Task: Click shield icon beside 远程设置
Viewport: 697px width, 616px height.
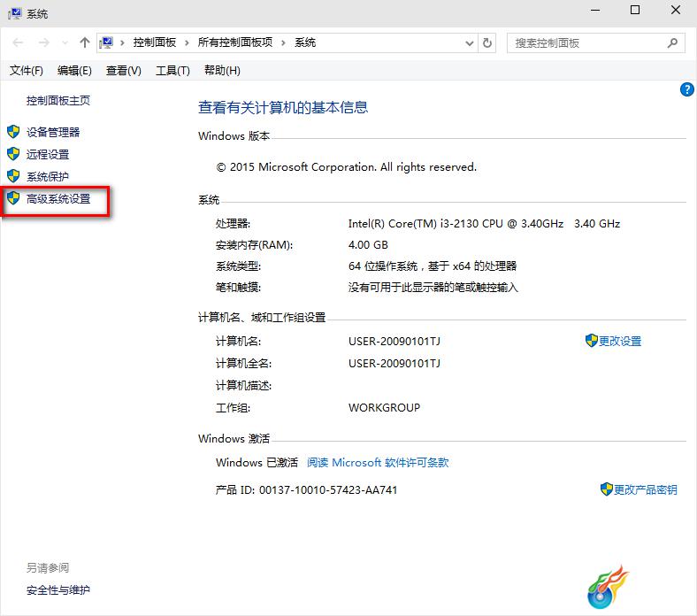Action: [13, 154]
